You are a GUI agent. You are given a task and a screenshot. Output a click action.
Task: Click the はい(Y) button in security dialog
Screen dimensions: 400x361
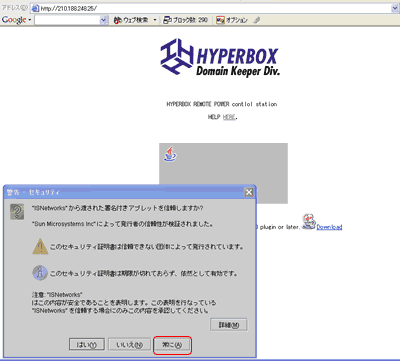[x=87, y=345]
